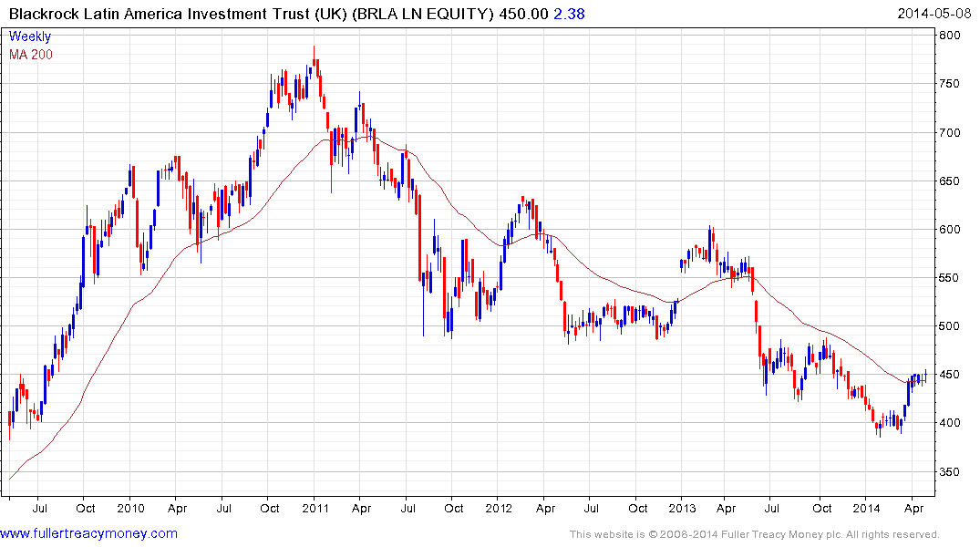Click the 350 price axis label
This screenshot has width=980, height=547.
point(949,472)
